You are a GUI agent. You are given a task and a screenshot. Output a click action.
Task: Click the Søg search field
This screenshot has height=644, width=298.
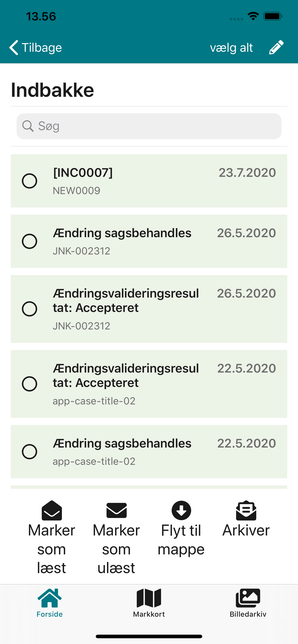pyautogui.click(x=149, y=126)
